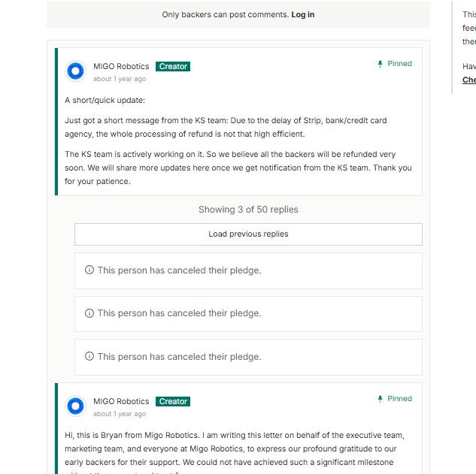The image size is (476, 474).
Task: Click the 'Showing 3 of 50 replies' text
Action: (x=248, y=210)
